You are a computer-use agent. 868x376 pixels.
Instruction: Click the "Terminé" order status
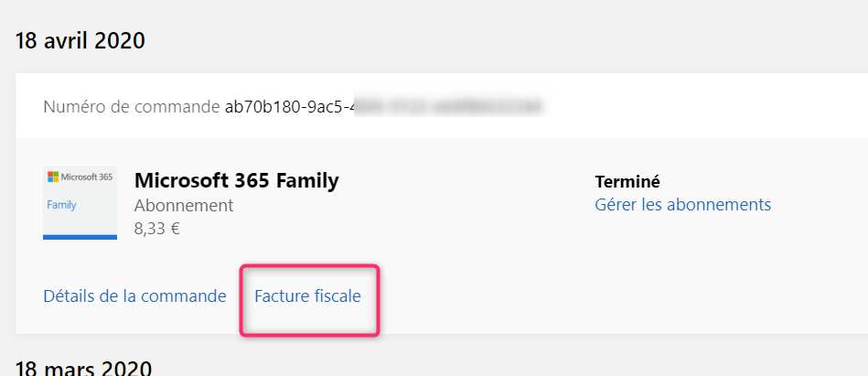[x=627, y=181]
